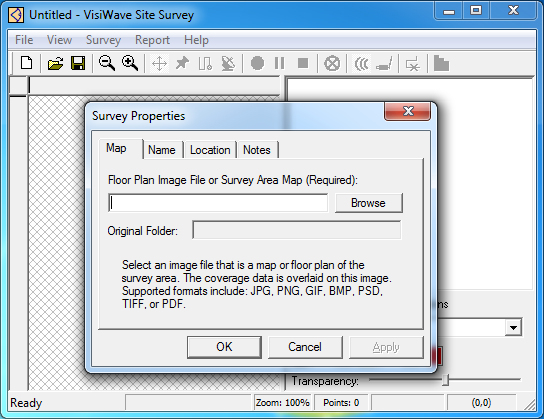Click the 'Zoom: 100%' status bar entry
This screenshot has height=419, width=544.
(283, 403)
